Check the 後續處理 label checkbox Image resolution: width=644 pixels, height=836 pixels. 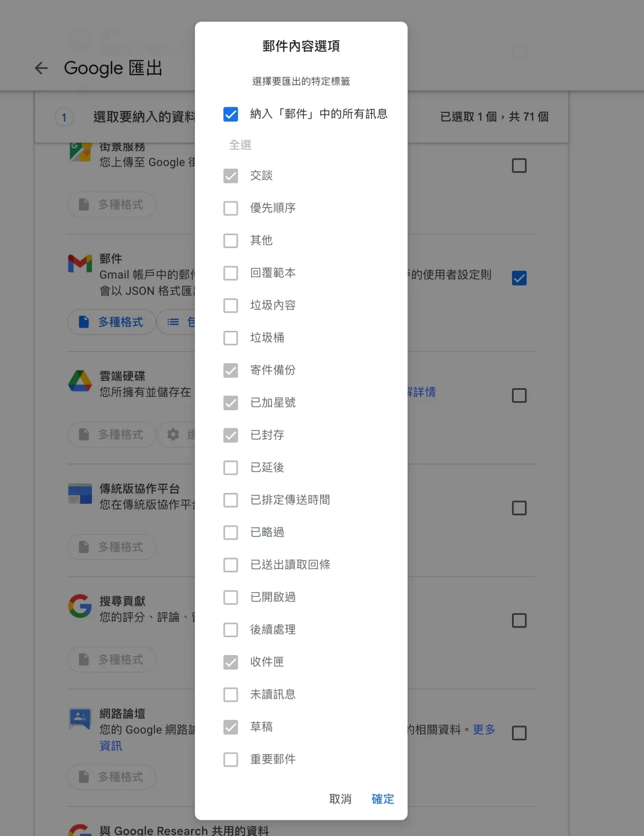coord(231,630)
